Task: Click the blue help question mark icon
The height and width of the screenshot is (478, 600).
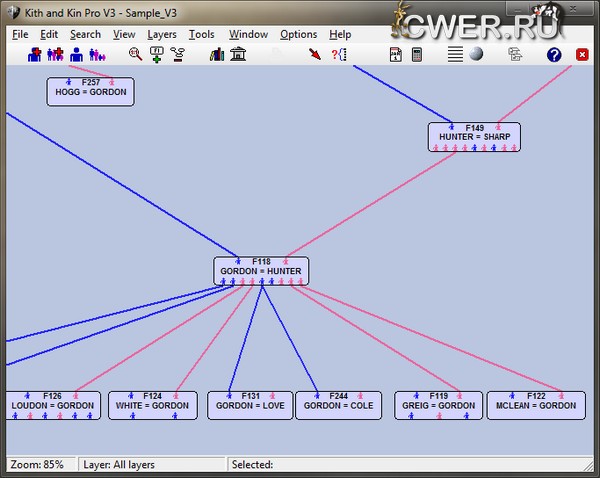Action: 554,54
